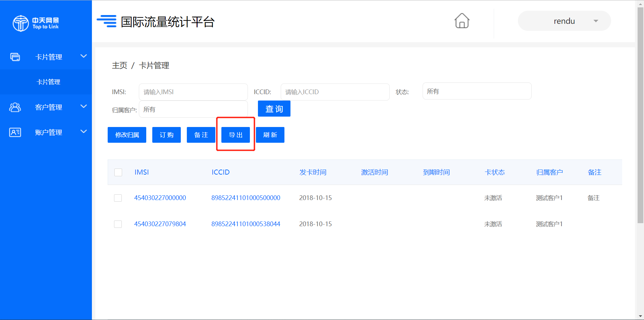Open ICCID link 89852241101000538044

click(246, 224)
